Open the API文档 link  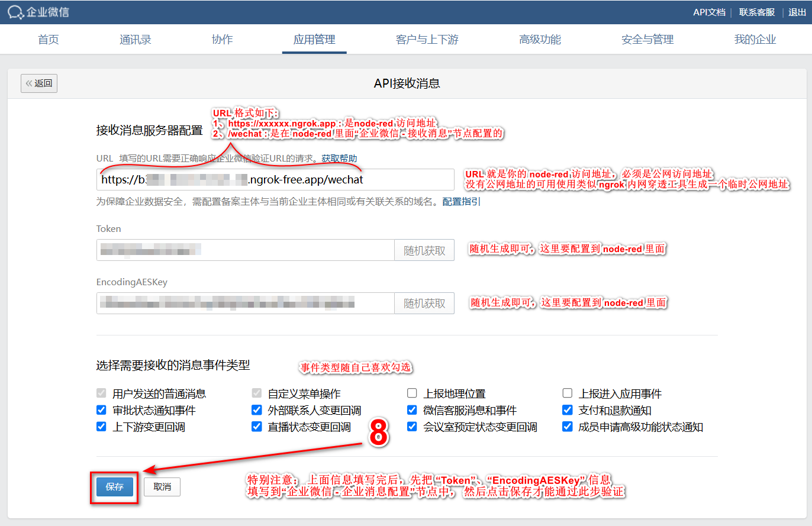709,12
